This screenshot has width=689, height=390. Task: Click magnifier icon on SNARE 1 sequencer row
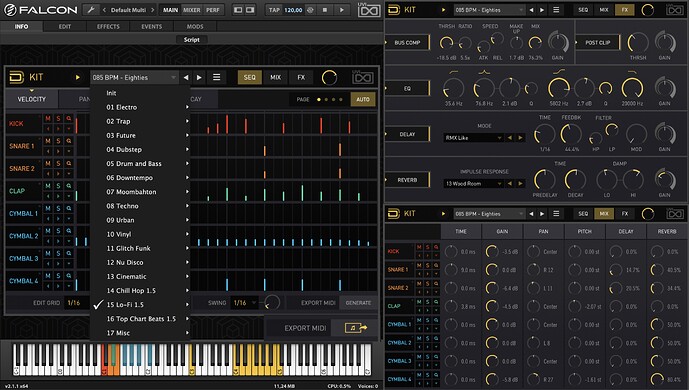coord(69,141)
